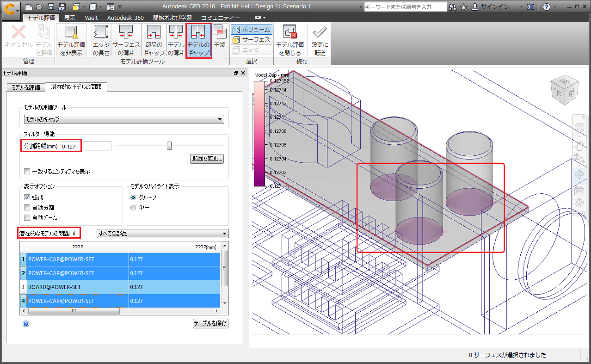Select エッジ (edge) selection mode
Image resolution: width=591 pixels, height=364 pixels.
252,49
